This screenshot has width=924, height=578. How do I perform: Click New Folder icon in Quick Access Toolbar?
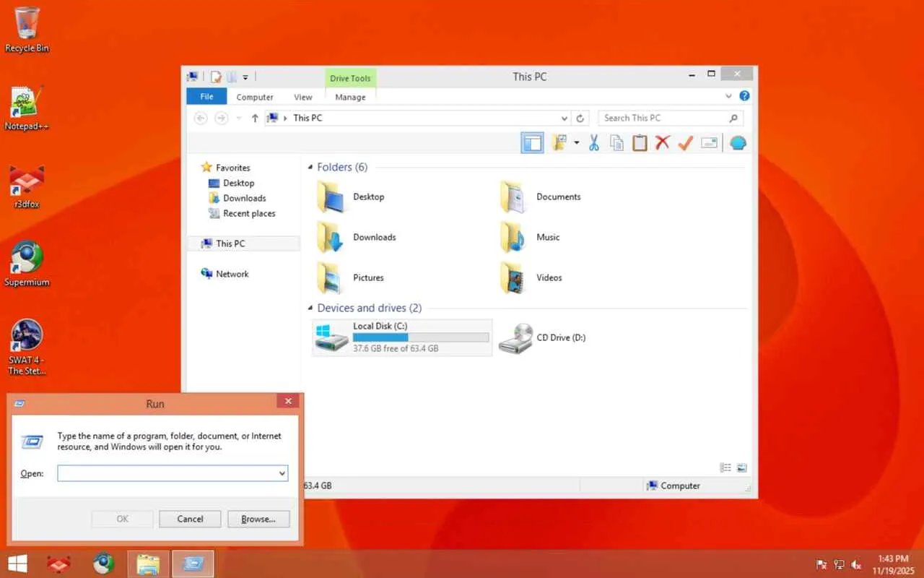click(x=232, y=77)
